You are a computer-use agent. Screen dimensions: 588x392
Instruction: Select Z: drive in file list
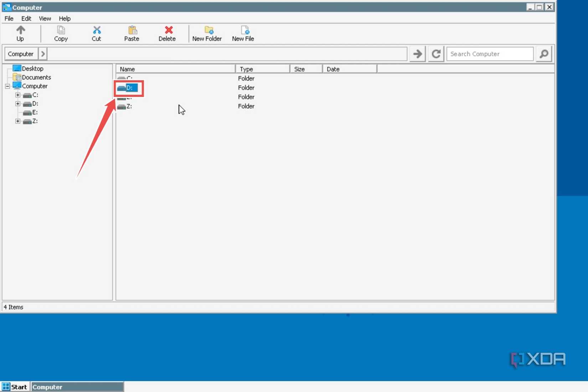point(129,106)
